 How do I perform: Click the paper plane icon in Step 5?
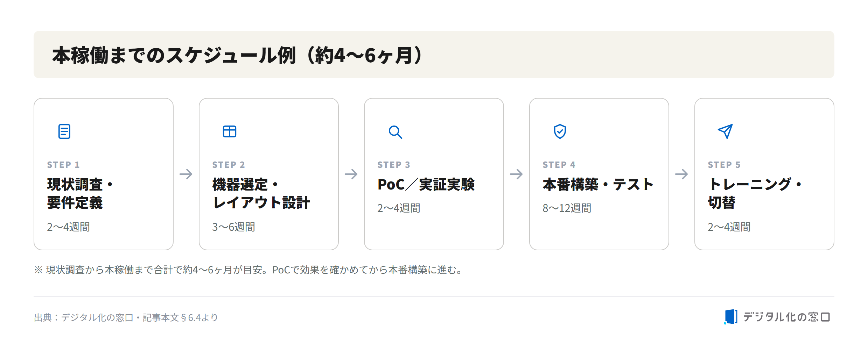click(725, 131)
